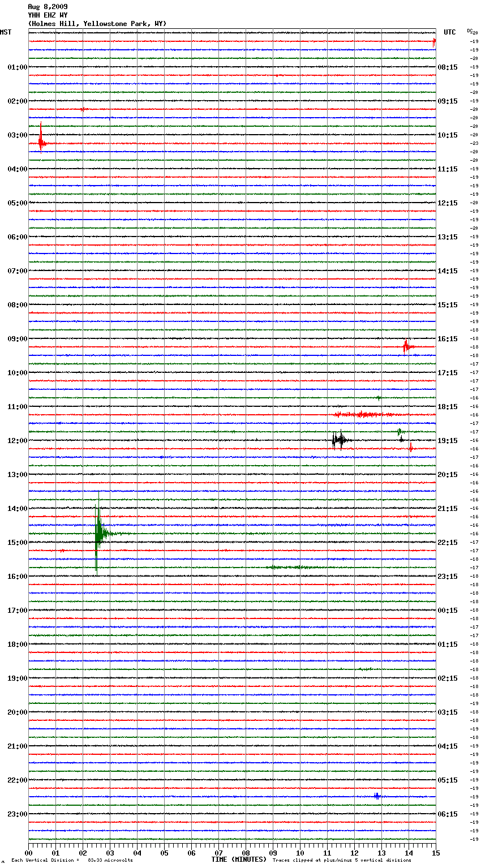Click the 04:15 UTC time label
481x868 pixels.
click(x=448, y=746)
